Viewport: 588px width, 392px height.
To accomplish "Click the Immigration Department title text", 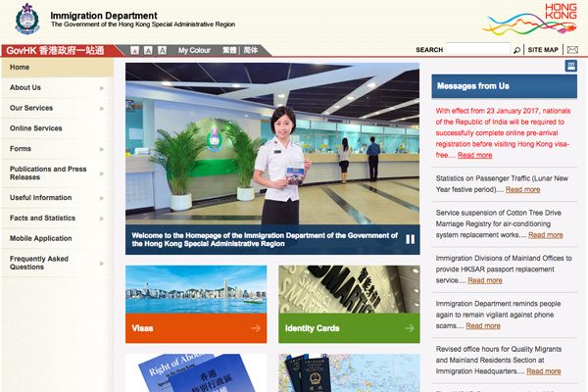I will [x=104, y=16].
